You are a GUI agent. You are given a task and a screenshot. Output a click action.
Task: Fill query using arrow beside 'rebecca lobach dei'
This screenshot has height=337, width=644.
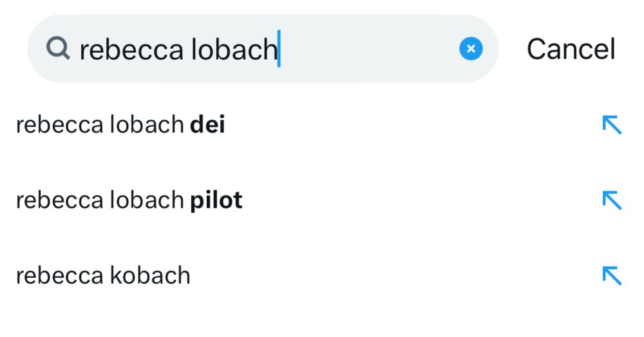coord(612,125)
